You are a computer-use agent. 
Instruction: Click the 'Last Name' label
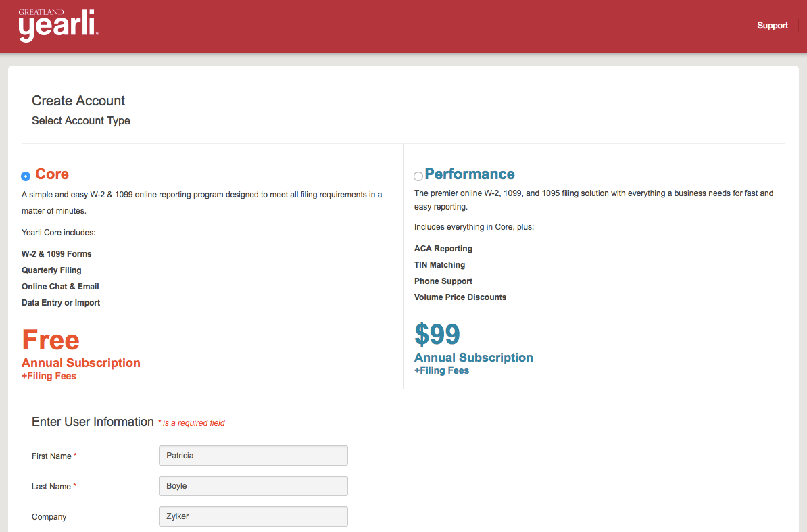[x=51, y=486]
